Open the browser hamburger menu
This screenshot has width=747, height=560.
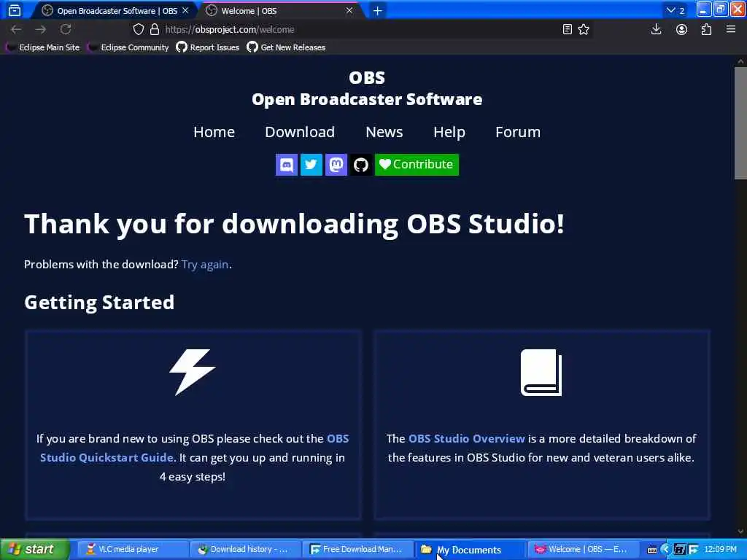(731, 29)
